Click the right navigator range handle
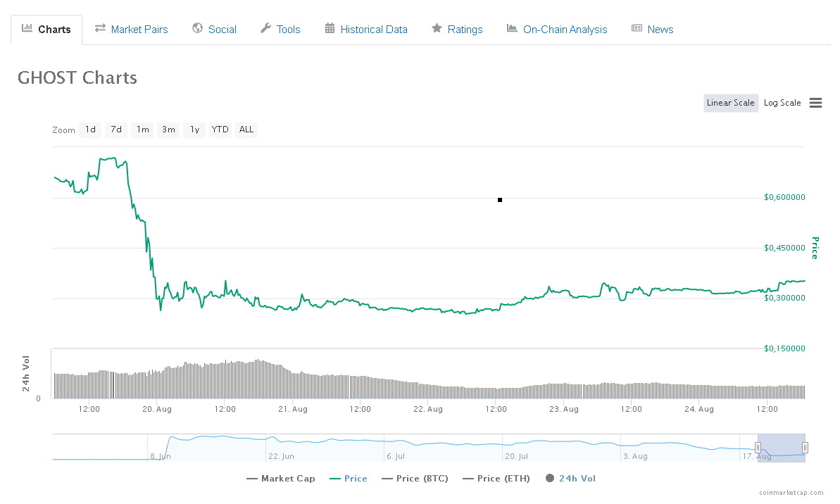This screenshot has height=504, width=840. coord(805,448)
